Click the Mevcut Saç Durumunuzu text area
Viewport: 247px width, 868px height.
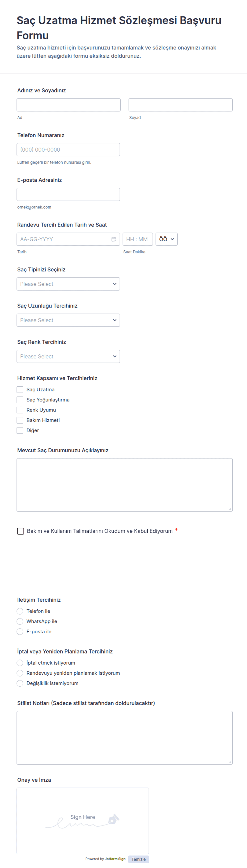125,485
